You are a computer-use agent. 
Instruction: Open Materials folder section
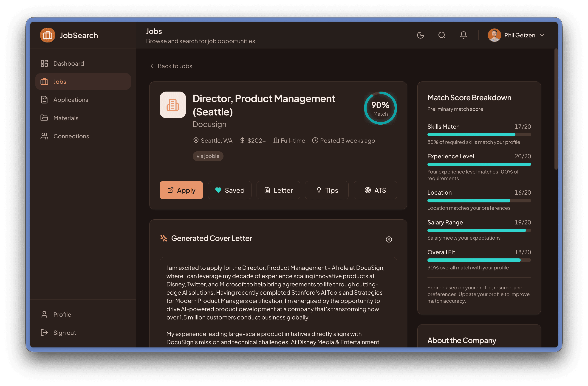tap(66, 118)
